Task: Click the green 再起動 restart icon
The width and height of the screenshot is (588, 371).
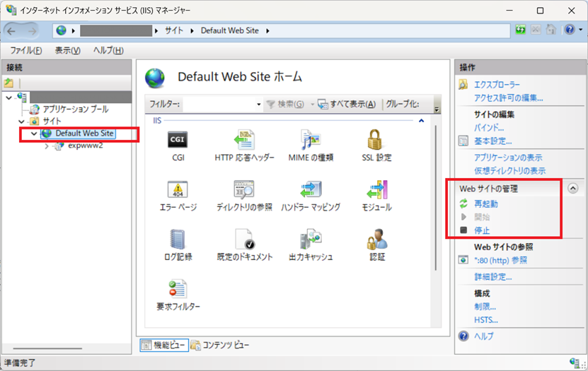Action: (x=463, y=204)
